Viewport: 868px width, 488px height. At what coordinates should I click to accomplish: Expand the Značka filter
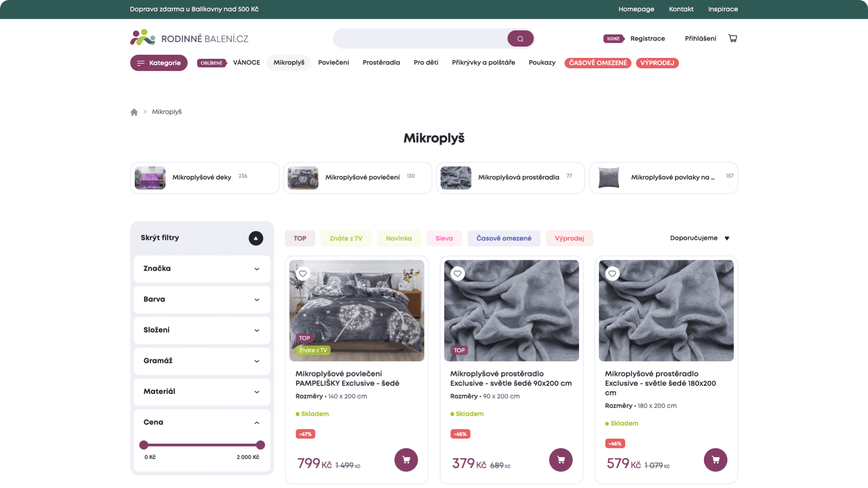tap(202, 269)
